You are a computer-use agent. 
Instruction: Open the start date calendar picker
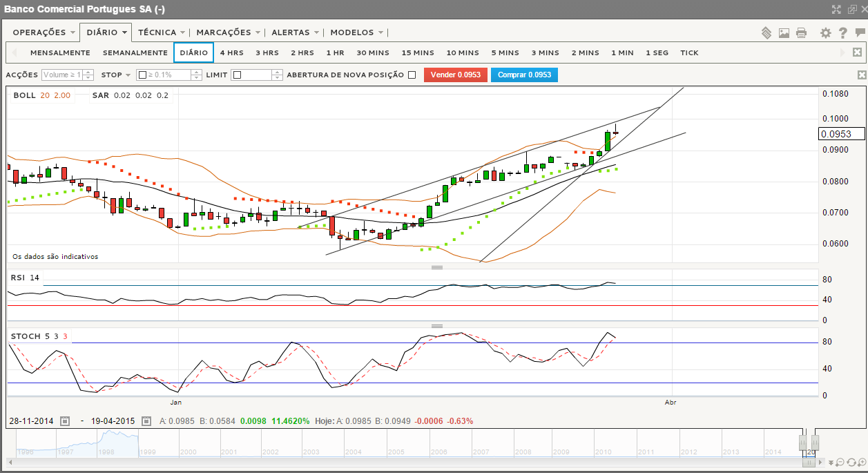65,421
